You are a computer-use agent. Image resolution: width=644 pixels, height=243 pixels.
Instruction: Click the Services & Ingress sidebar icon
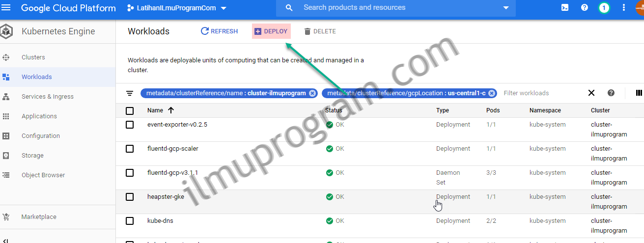(x=6, y=97)
